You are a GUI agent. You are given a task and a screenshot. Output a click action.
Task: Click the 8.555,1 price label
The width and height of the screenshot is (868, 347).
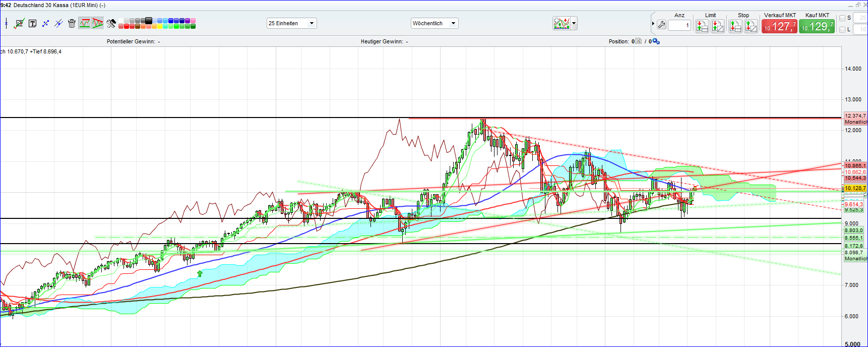point(854,238)
